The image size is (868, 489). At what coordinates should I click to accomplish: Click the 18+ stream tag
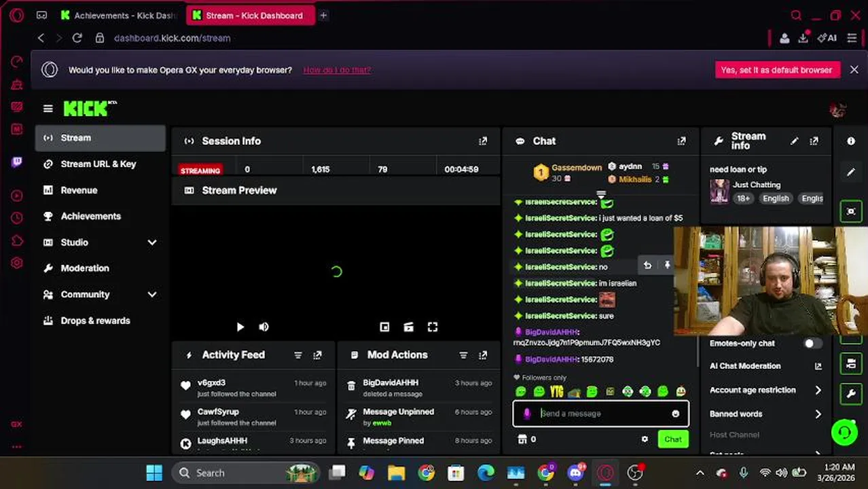(x=743, y=198)
